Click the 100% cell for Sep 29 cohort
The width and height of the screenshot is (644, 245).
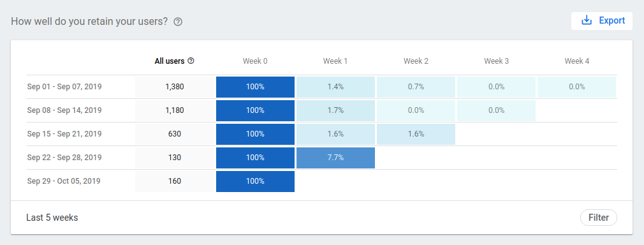pos(255,181)
